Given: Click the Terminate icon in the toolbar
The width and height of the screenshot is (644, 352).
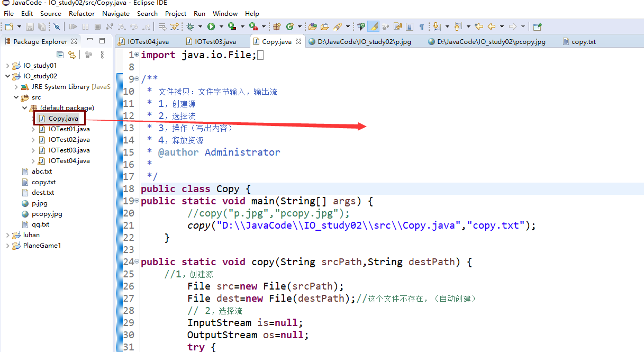Looking at the screenshot, I should pyautogui.click(x=97, y=26).
